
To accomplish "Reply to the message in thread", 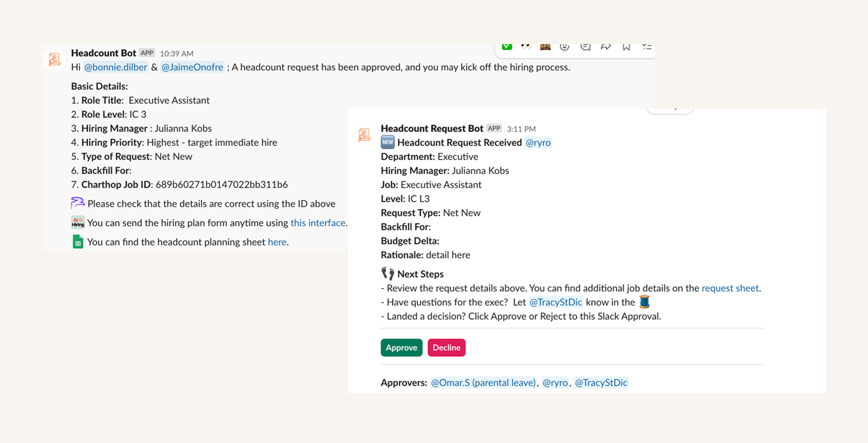I will pyautogui.click(x=586, y=47).
